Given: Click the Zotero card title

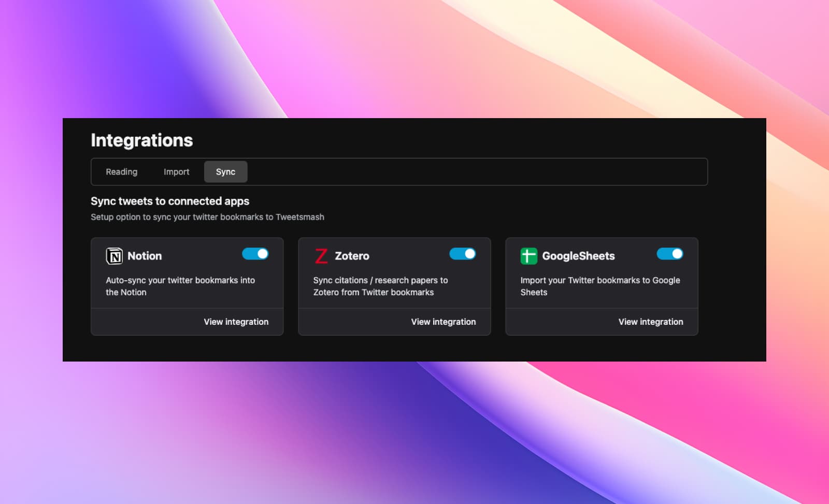Looking at the screenshot, I should tap(352, 256).
